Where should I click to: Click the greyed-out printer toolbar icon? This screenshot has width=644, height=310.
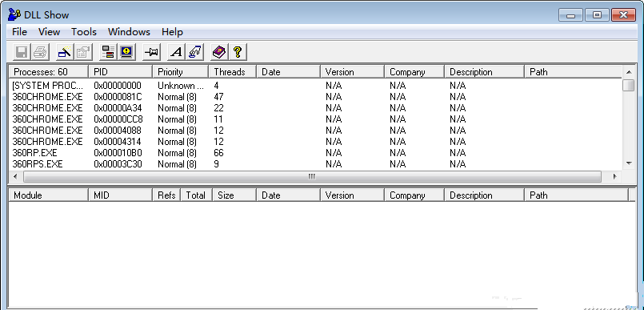pyautogui.click(x=40, y=52)
